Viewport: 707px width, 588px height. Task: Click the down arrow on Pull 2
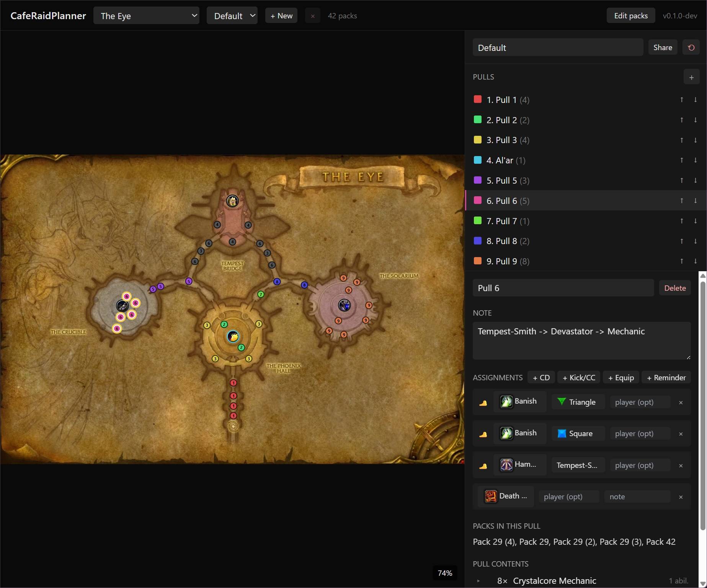point(696,120)
